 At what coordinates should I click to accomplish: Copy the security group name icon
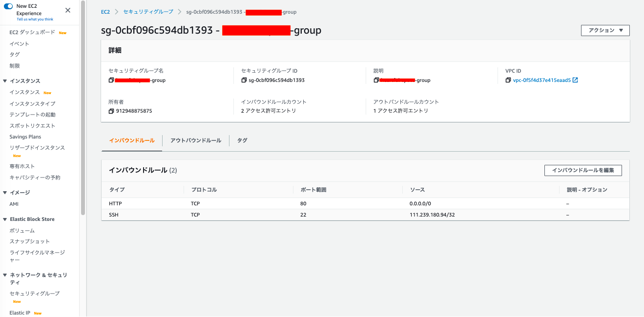(111, 80)
